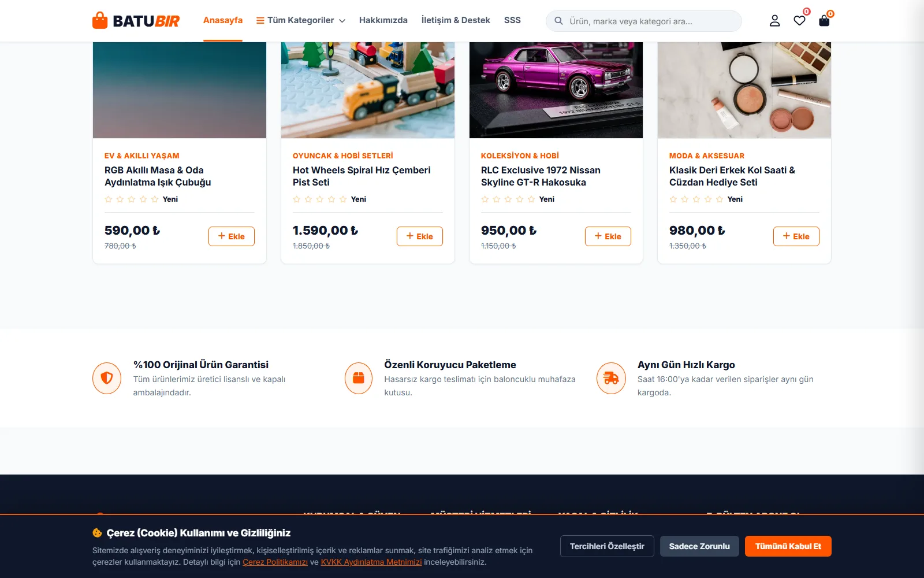Go to the Anasayfa tab
The height and width of the screenshot is (578, 924).
click(x=223, y=21)
